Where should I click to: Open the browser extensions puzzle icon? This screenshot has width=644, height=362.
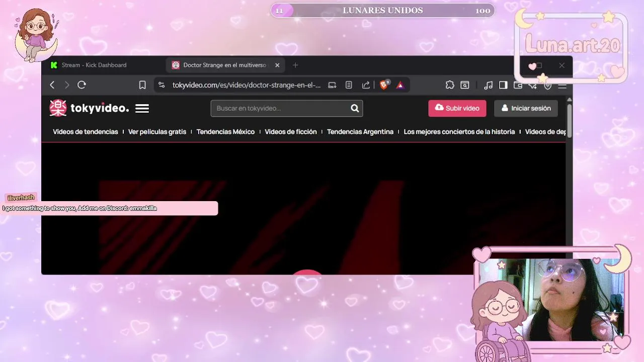point(450,85)
